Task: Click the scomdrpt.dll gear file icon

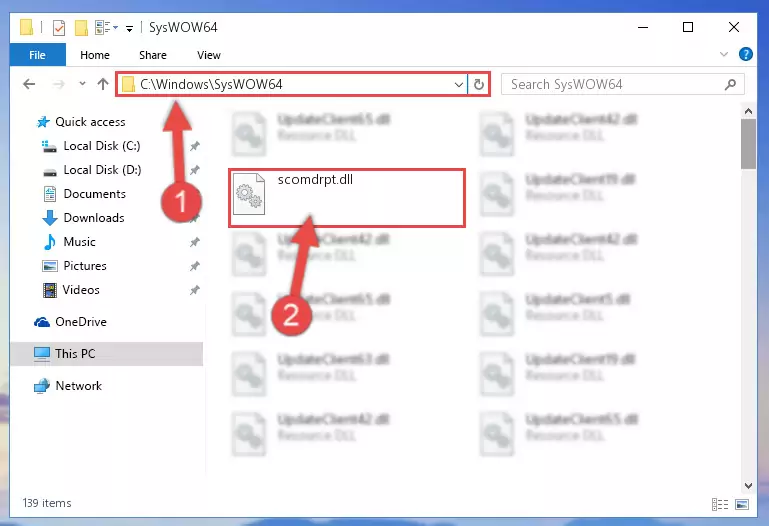Action: (x=249, y=194)
